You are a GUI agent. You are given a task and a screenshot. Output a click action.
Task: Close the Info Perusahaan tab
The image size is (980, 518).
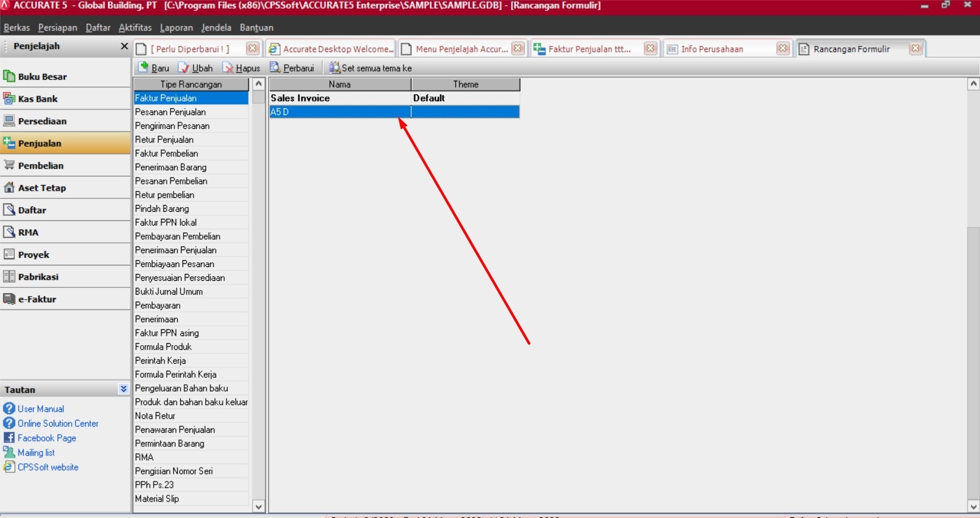click(x=783, y=49)
